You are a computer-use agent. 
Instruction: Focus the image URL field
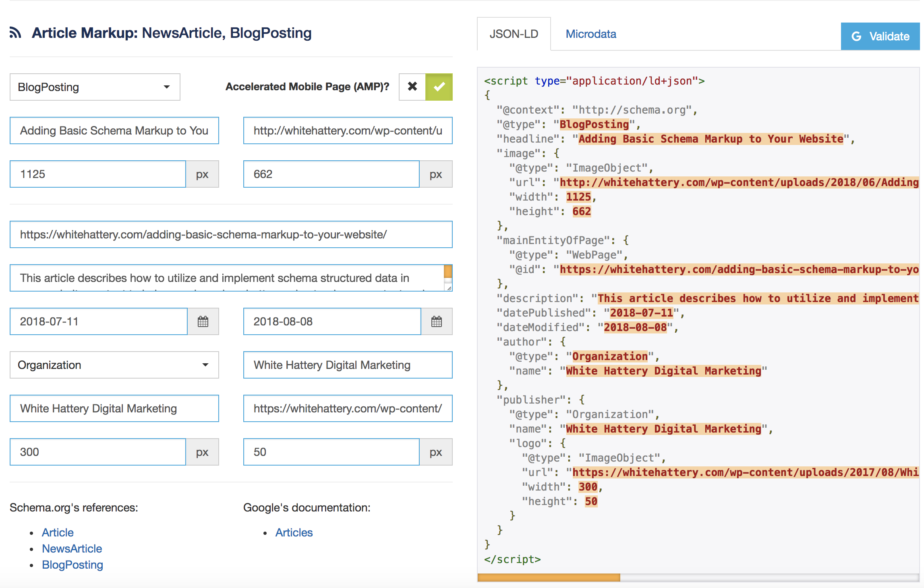[x=348, y=130]
